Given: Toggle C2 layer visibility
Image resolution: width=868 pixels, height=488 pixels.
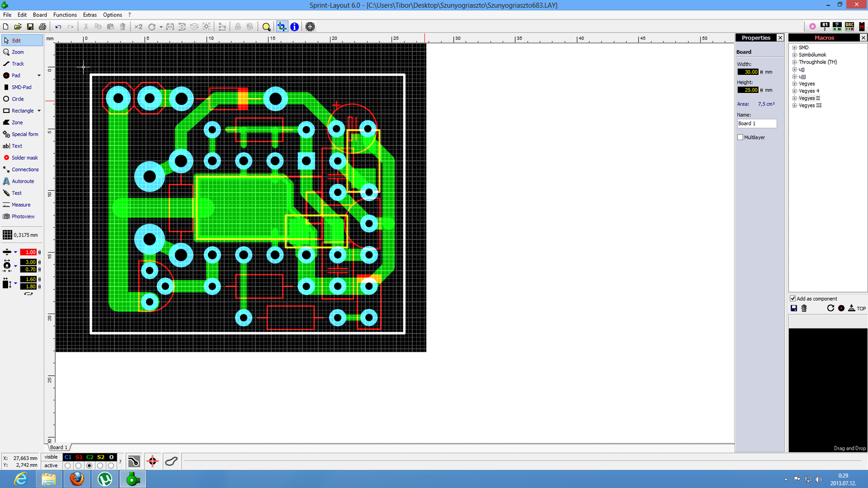Looking at the screenshot, I should (x=90, y=457).
